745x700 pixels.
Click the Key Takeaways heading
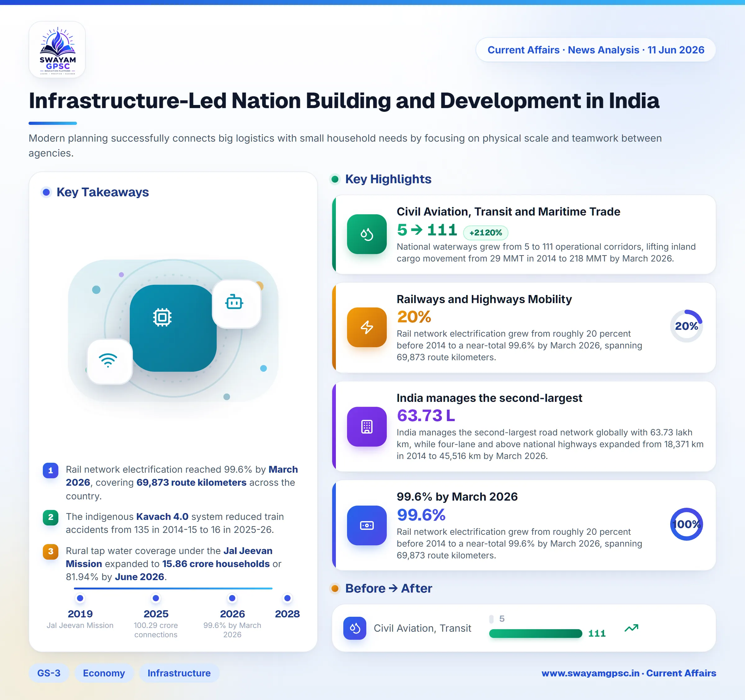pos(103,192)
